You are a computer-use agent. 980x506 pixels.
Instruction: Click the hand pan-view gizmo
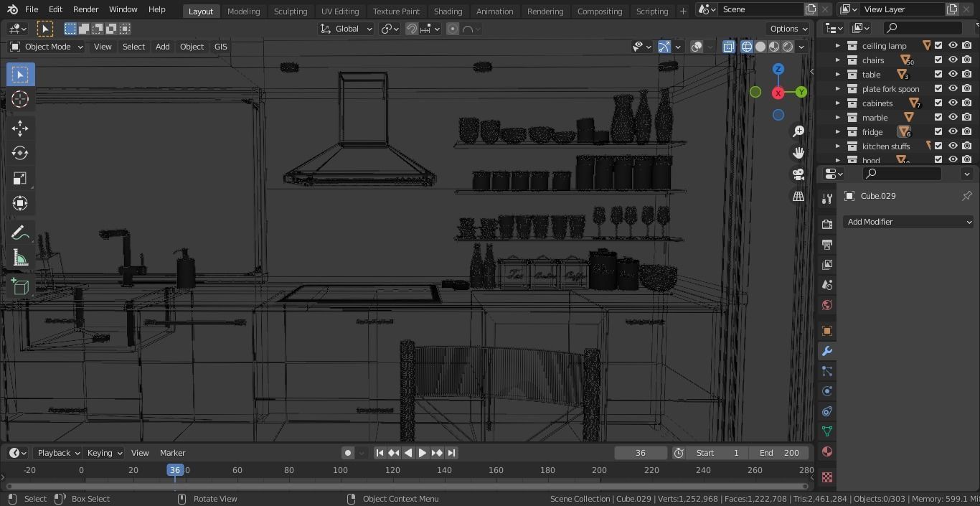798,153
